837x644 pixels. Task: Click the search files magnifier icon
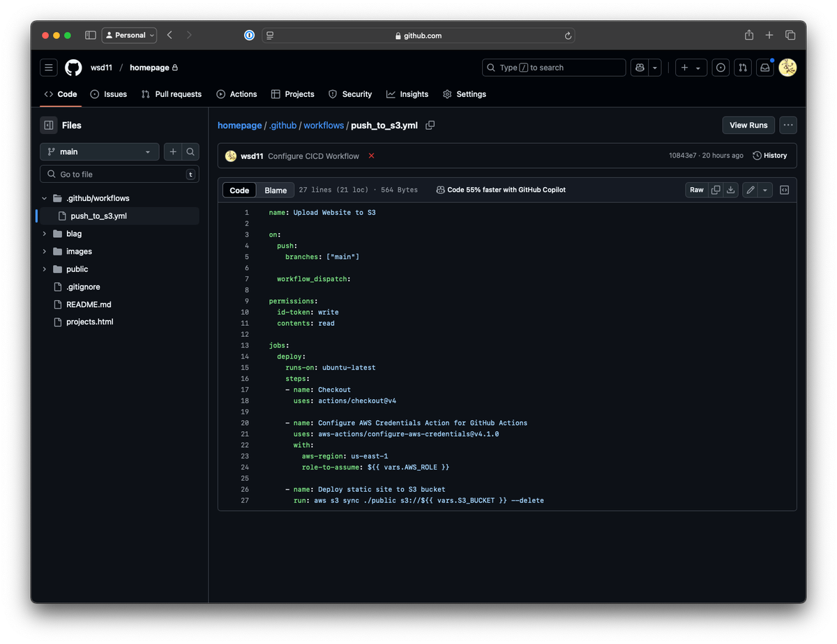pos(190,151)
